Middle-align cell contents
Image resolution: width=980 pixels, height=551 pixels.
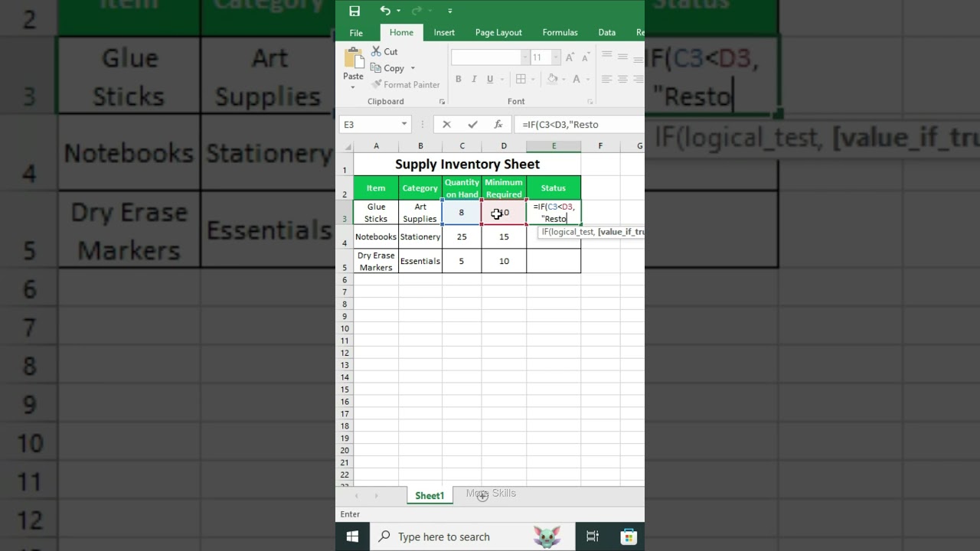622,56
